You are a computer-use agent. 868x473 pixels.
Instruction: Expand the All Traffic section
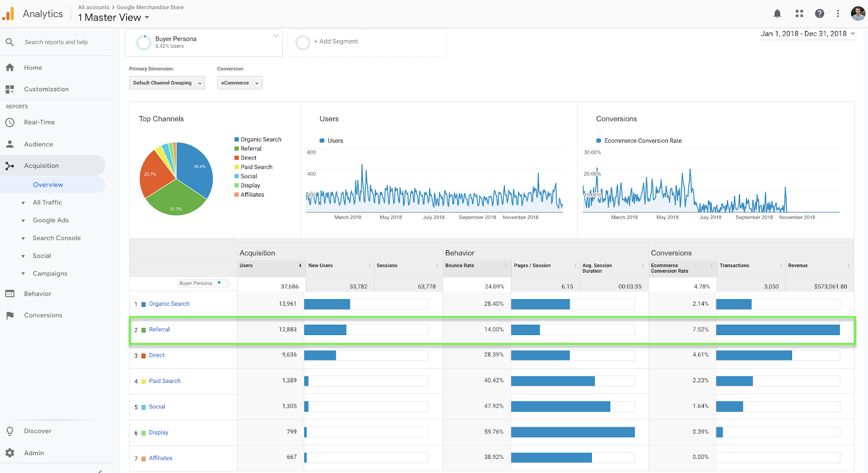pyautogui.click(x=23, y=203)
